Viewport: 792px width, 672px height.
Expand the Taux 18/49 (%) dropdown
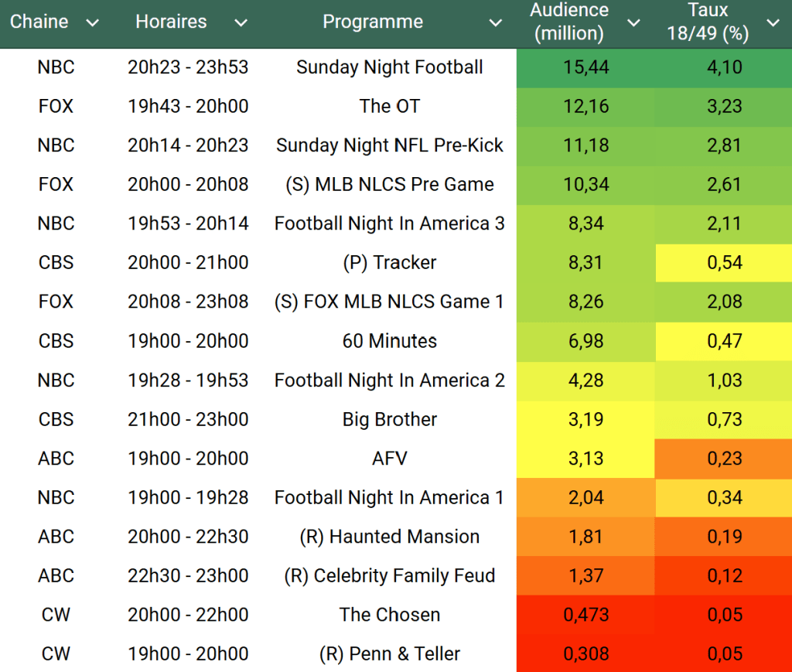tap(773, 23)
